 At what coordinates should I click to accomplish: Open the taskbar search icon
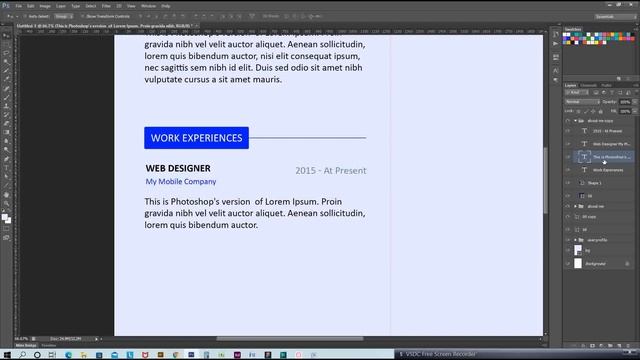(22, 355)
